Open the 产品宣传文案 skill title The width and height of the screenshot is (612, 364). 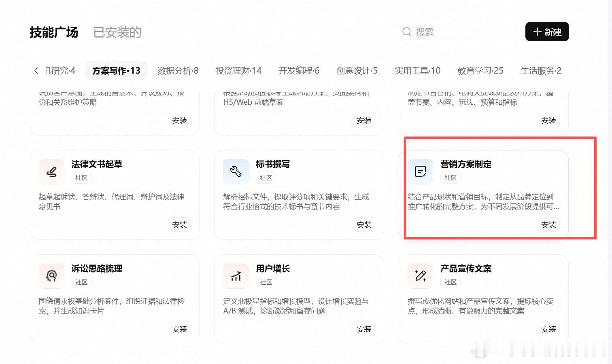click(466, 269)
